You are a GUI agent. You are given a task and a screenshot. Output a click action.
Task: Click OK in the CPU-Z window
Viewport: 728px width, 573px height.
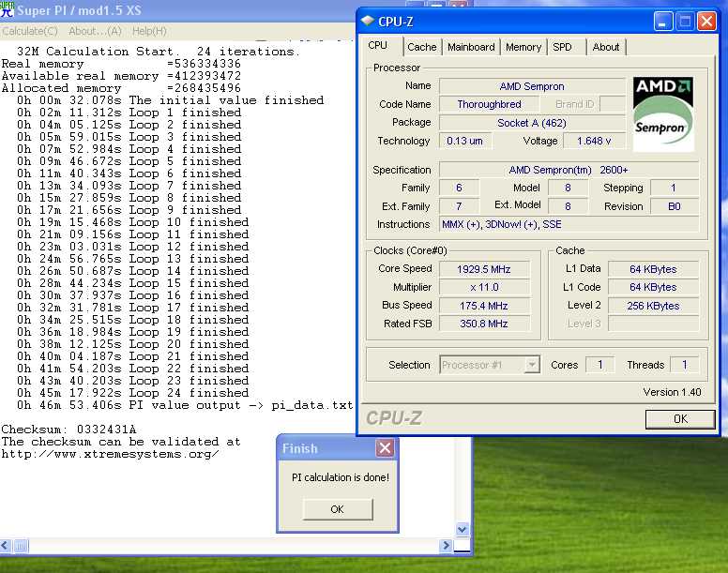[680, 419]
